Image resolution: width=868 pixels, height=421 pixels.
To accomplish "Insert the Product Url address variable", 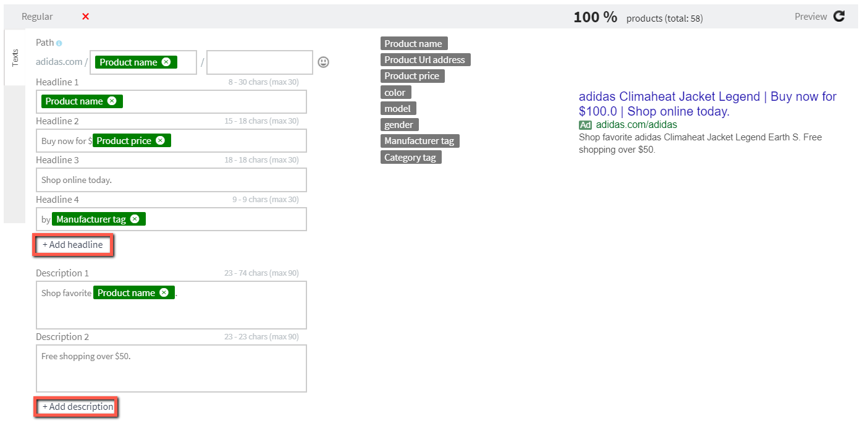I will pyautogui.click(x=424, y=60).
